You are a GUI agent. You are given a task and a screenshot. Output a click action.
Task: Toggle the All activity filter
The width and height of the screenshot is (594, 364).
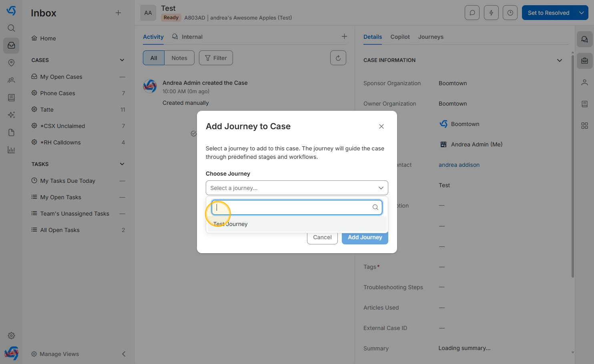pyautogui.click(x=154, y=58)
